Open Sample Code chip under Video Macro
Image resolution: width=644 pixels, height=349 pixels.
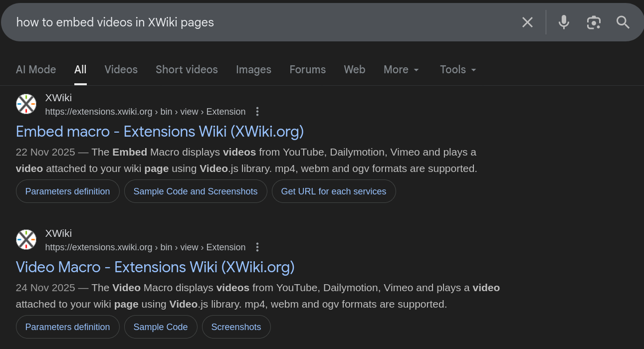(161, 327)
